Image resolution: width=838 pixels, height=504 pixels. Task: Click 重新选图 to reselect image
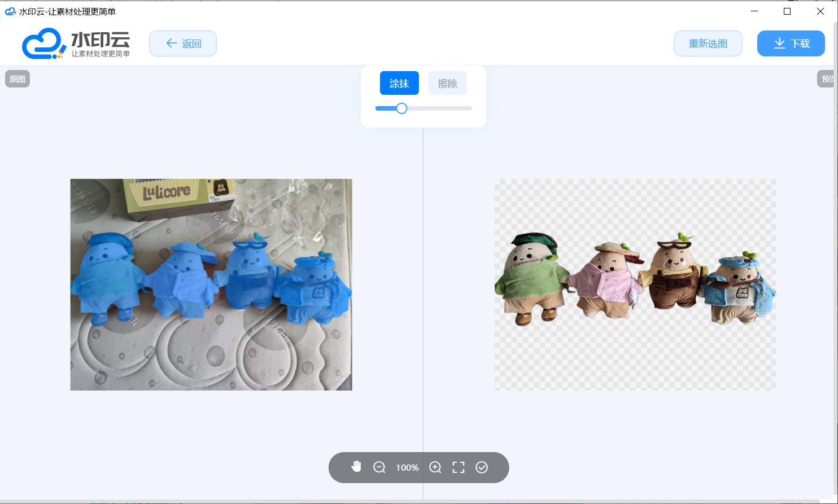[x=708, y=43]
